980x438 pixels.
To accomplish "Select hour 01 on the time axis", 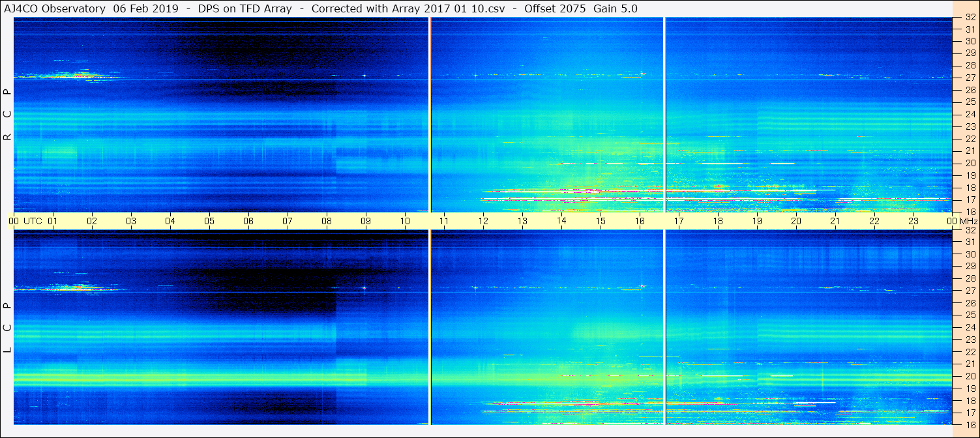I will coord(53,221).
